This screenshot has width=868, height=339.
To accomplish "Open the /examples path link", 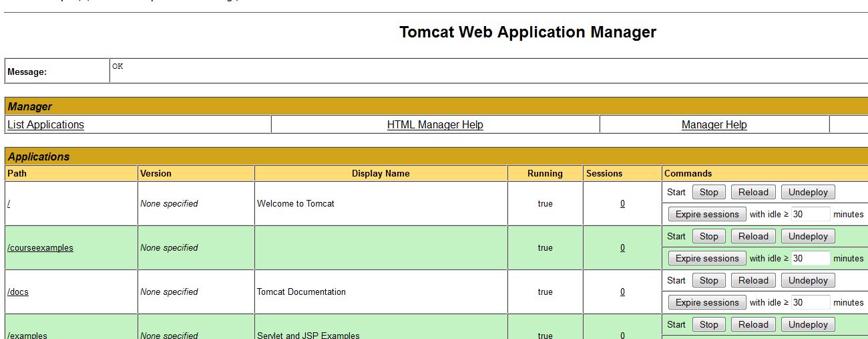I will 27,335.
